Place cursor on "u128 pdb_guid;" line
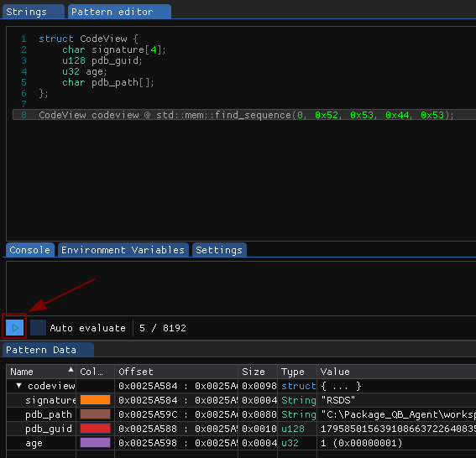Screen dimensions: 476x458 (x=102, y=60)
